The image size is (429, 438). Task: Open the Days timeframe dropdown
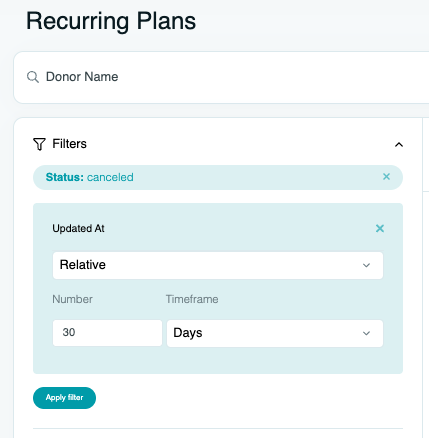[x=275, y=333]
